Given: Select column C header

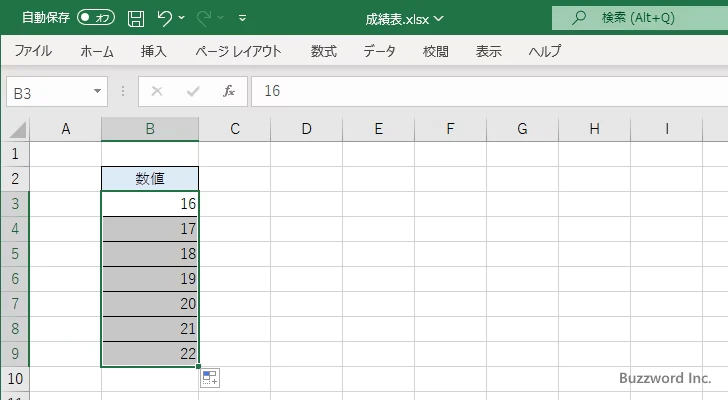Looking at the screenshot, I should point(235,129).
